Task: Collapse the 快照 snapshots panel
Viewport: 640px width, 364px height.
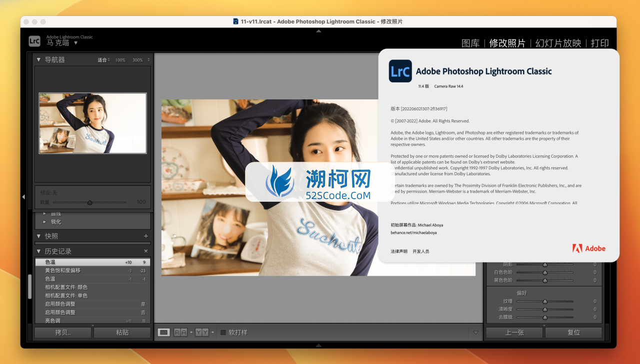Action: pyautogui.click(x=38, y=236)
